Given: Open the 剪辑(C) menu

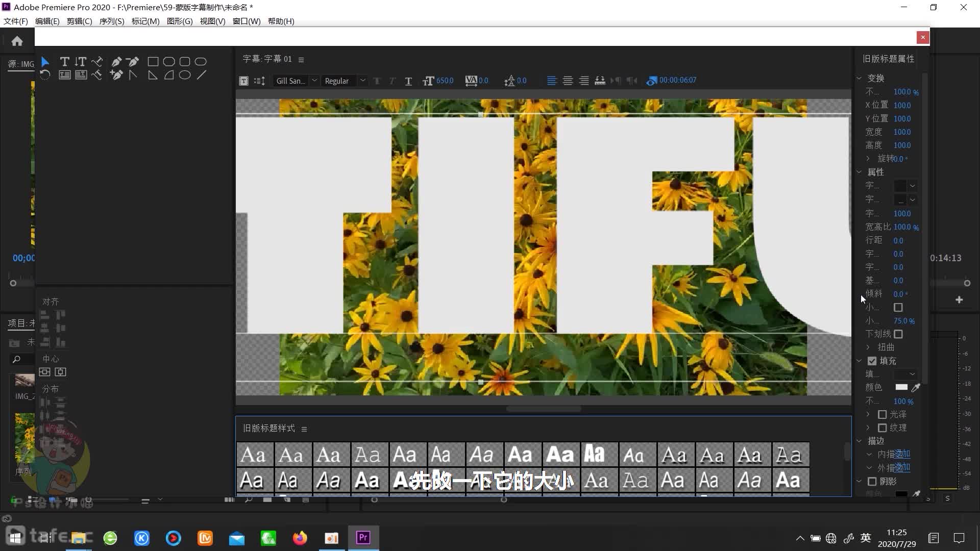Looking at the screenshot, I should (79, 21).
